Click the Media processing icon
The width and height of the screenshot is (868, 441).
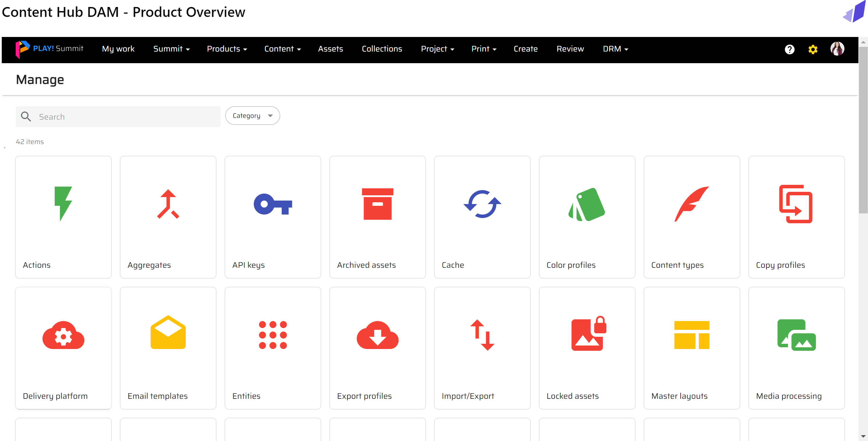click(x=796, y=335)
